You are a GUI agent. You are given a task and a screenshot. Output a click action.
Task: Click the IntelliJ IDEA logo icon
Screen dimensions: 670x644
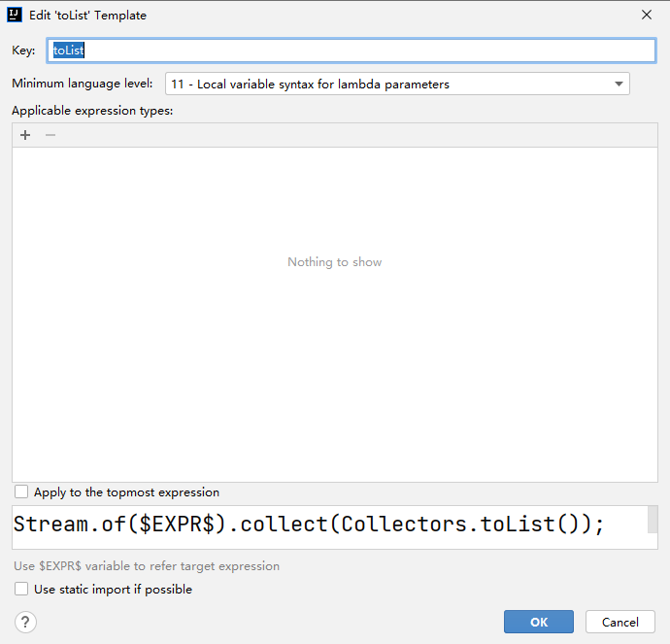point(15,15)
